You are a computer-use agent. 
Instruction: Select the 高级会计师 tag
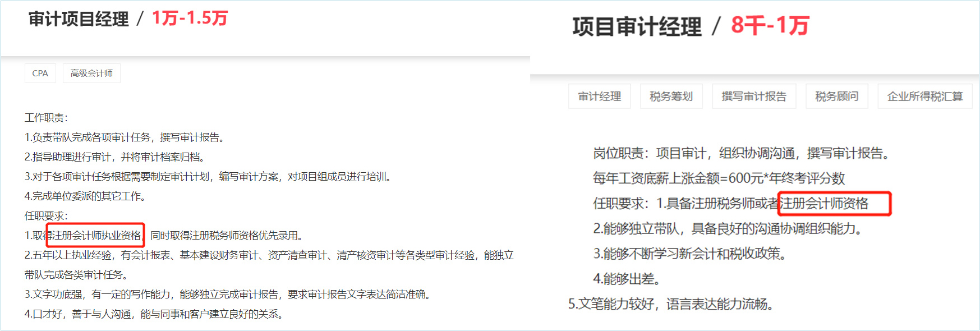[91, 73]
